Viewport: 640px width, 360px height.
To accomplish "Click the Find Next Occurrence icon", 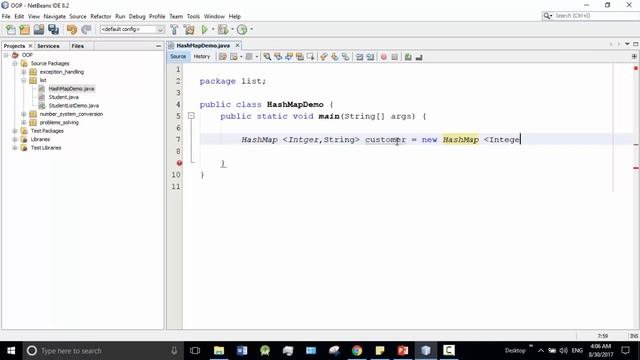I will coord(289,57).
